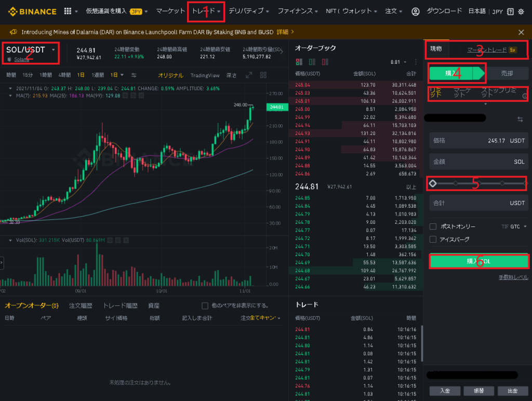Switch to トレード履歴 tab
Screen dimensions: 532x401
click(120, 305)
